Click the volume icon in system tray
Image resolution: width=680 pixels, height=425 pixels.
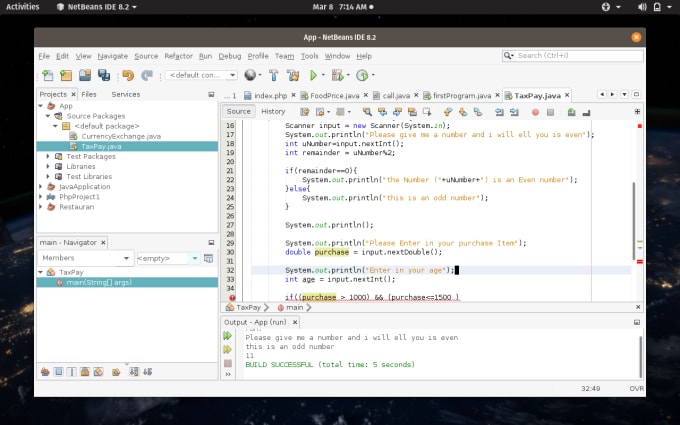point(642,7)
